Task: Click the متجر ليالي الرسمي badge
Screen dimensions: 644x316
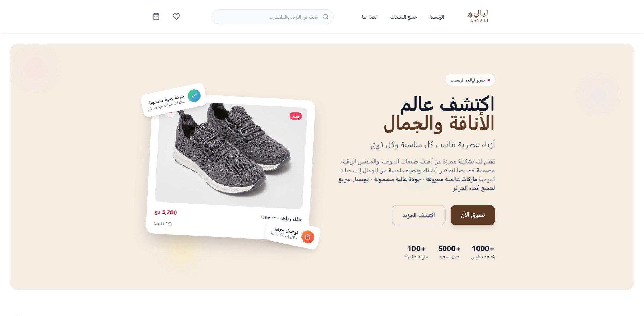Action: [470, 80]
